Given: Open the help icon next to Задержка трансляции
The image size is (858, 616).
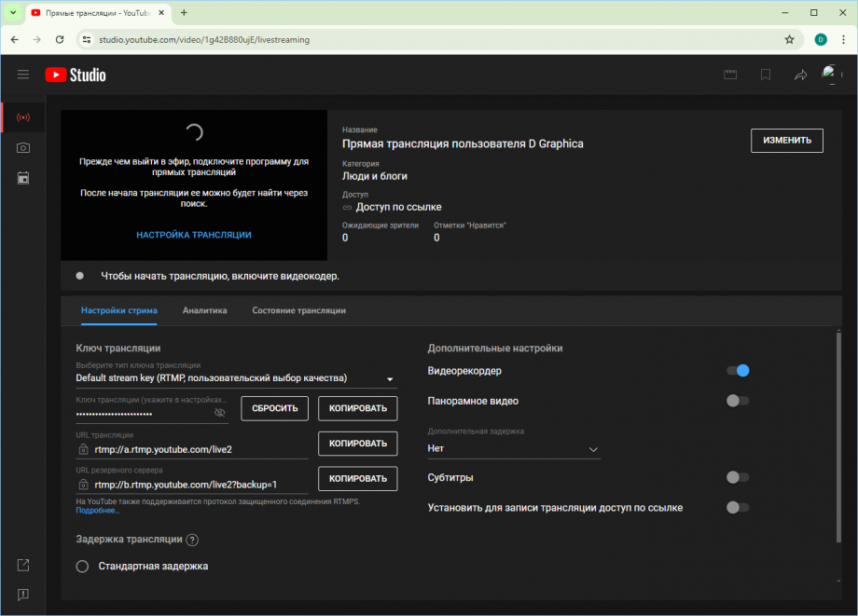Looking at the screenshot, I should pos(192,540).
